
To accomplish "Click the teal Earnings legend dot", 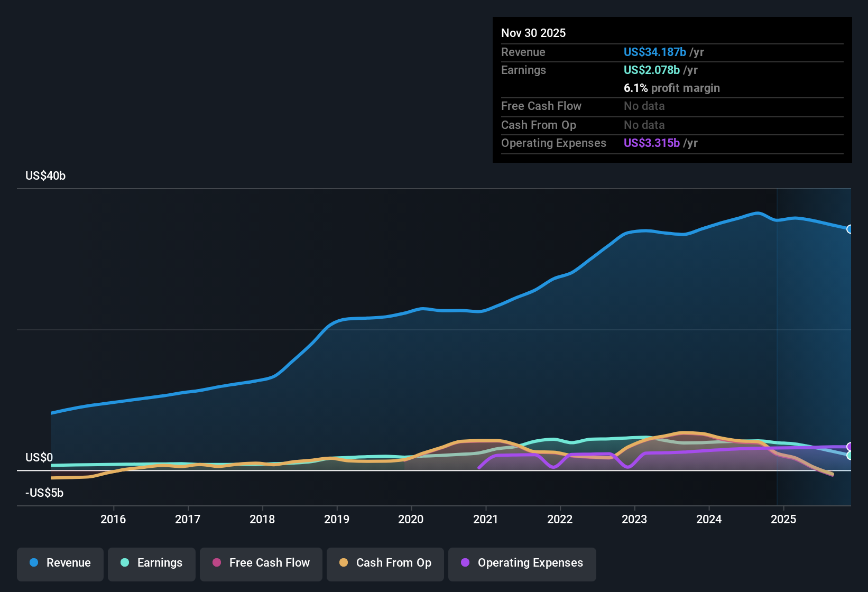I will tap(125, 563).
